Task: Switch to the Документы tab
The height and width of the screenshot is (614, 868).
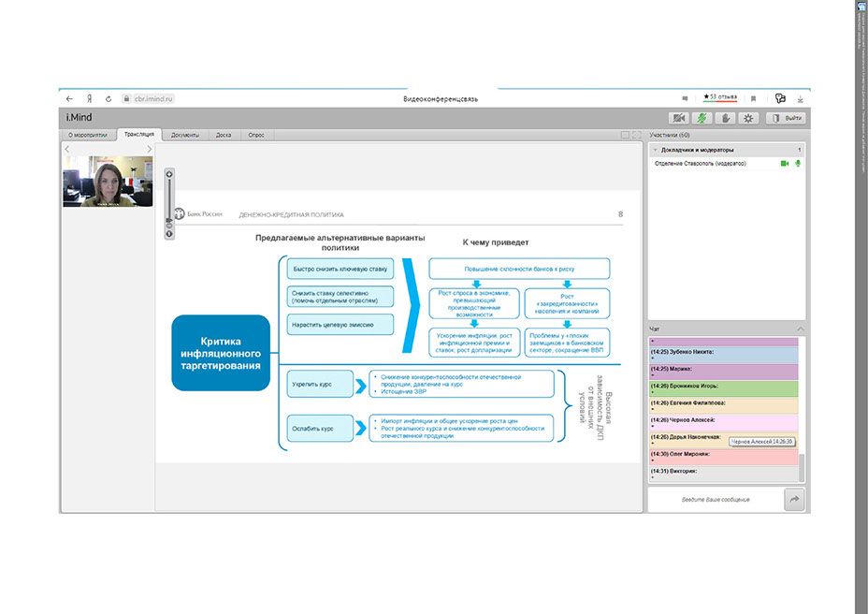Action: [x=184, y=135]
